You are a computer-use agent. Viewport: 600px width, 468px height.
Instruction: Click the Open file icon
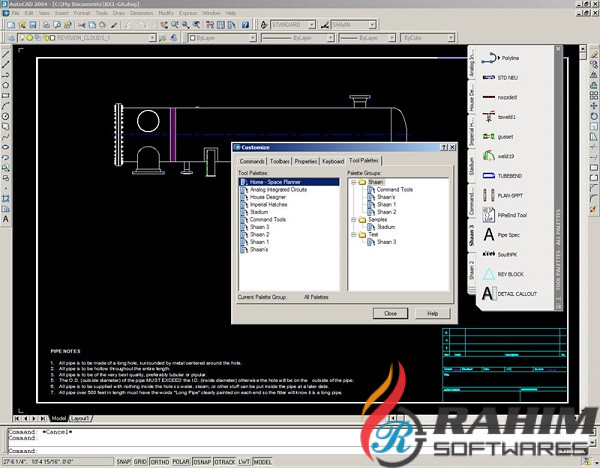pos(22,25)
